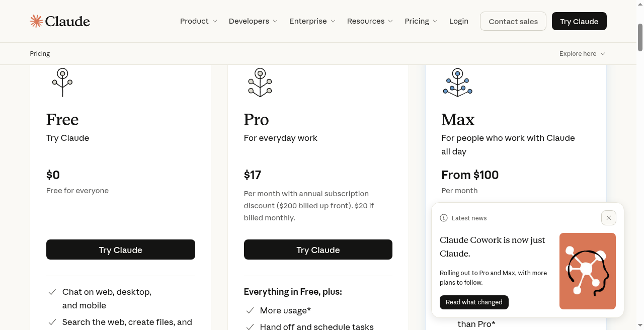644x330 pixels.
Task: Click the Free plan sprout icon
Action: (x=62, y=82)
